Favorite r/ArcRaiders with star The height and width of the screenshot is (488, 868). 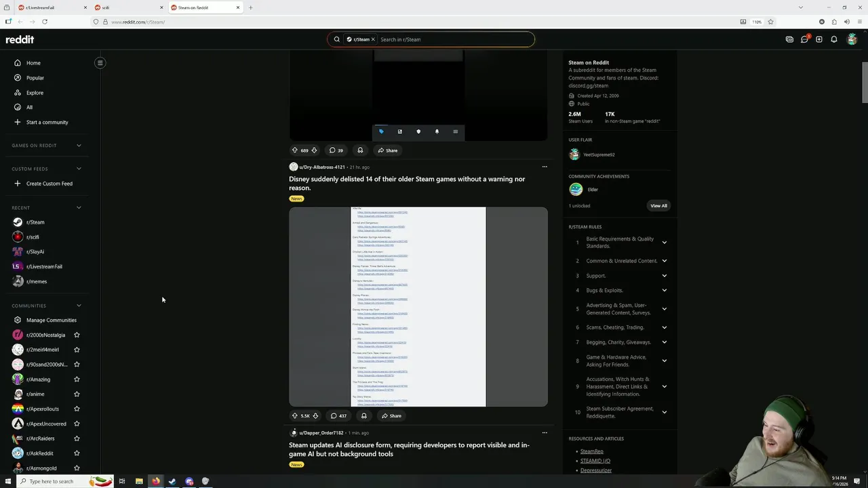(x=77, y=439)
